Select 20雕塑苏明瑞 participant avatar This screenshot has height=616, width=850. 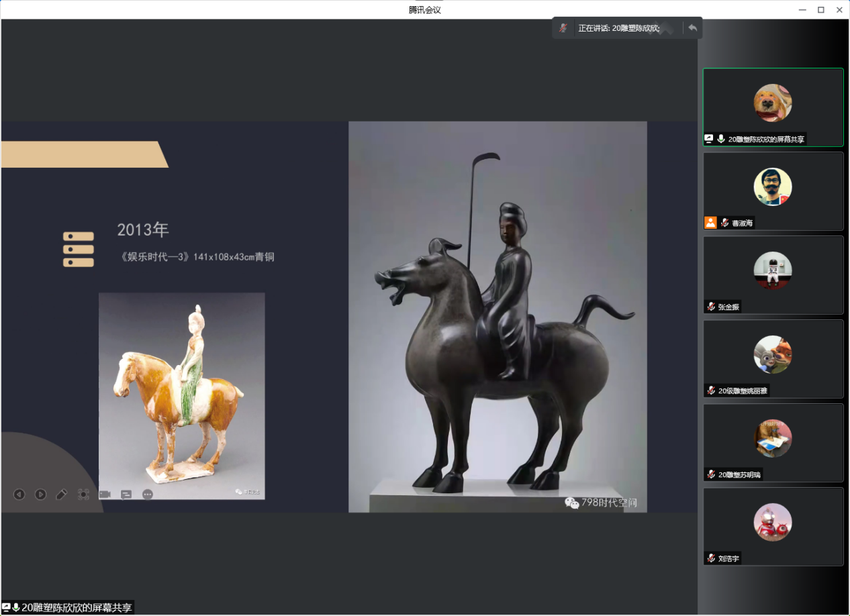(x=773, y=438)
